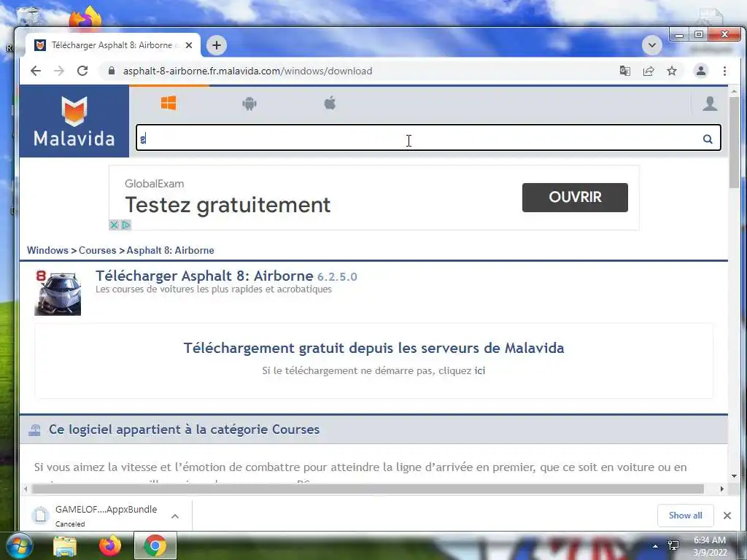This screenshot has width=747, height=560.
Task: Click the 'ici' download link
Action: pos(480,370)
